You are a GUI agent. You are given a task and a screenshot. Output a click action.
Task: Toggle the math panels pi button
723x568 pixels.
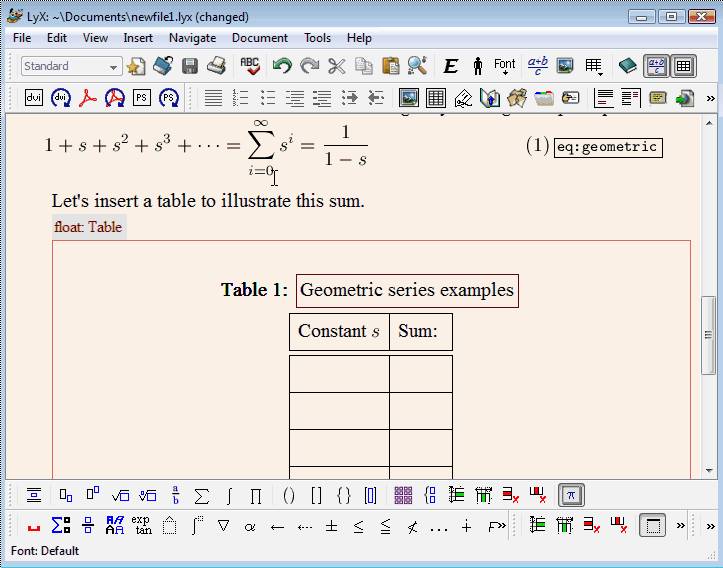(571, 495)
